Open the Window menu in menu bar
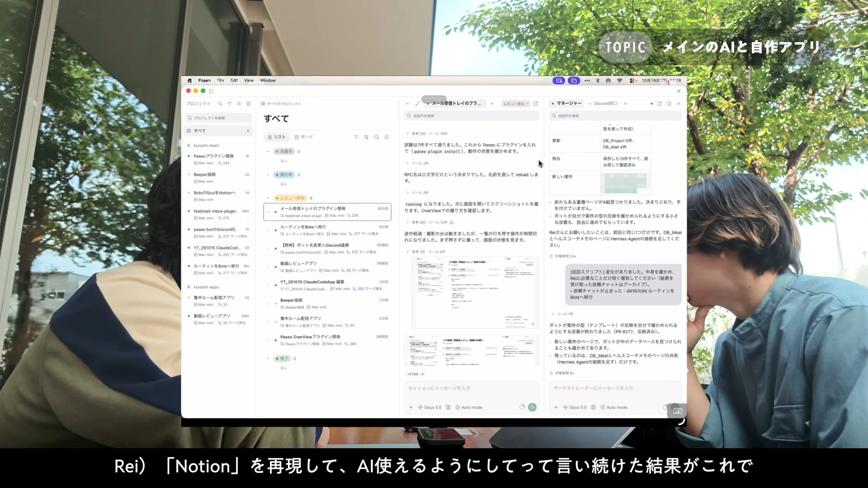868x488 pixels. 268,81
